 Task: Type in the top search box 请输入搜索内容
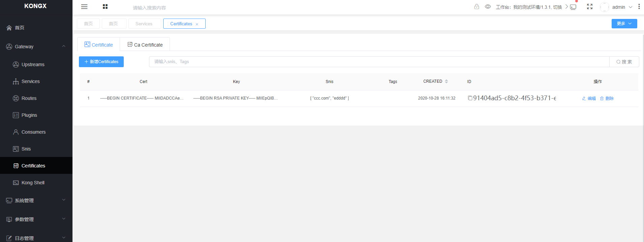click(x=149, y=7)
